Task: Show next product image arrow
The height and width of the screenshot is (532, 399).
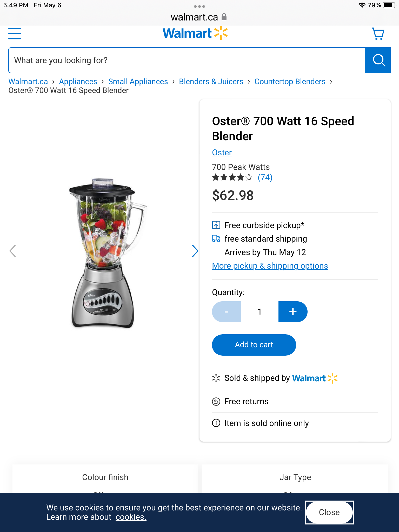Action: click(195, 251)
